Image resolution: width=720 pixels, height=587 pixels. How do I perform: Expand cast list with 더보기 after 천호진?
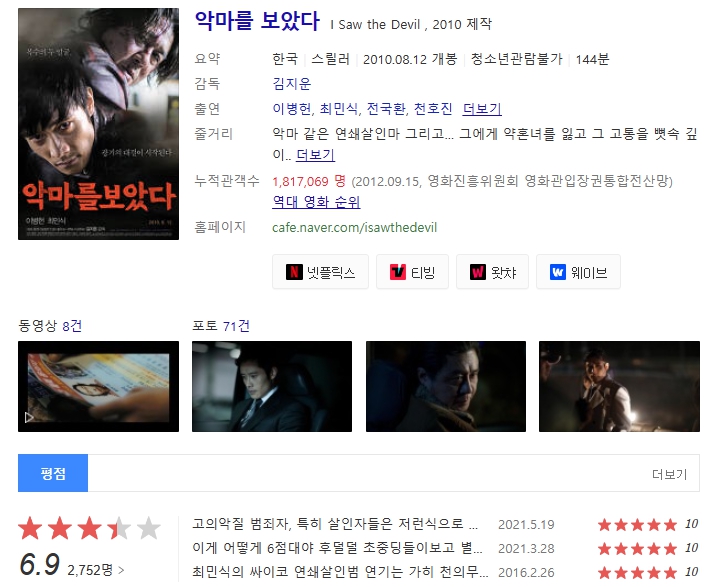click(x=482, y=109)
